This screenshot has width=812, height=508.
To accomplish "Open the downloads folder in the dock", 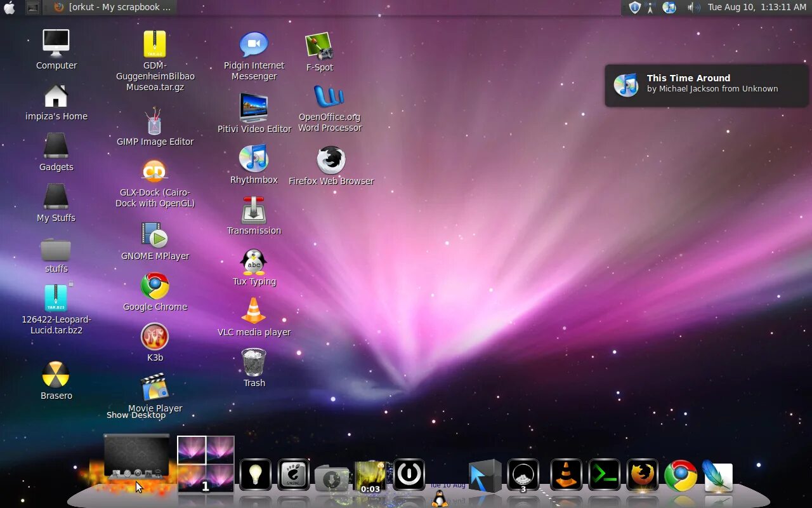I will pyautogui.click(x=332, y=479).
